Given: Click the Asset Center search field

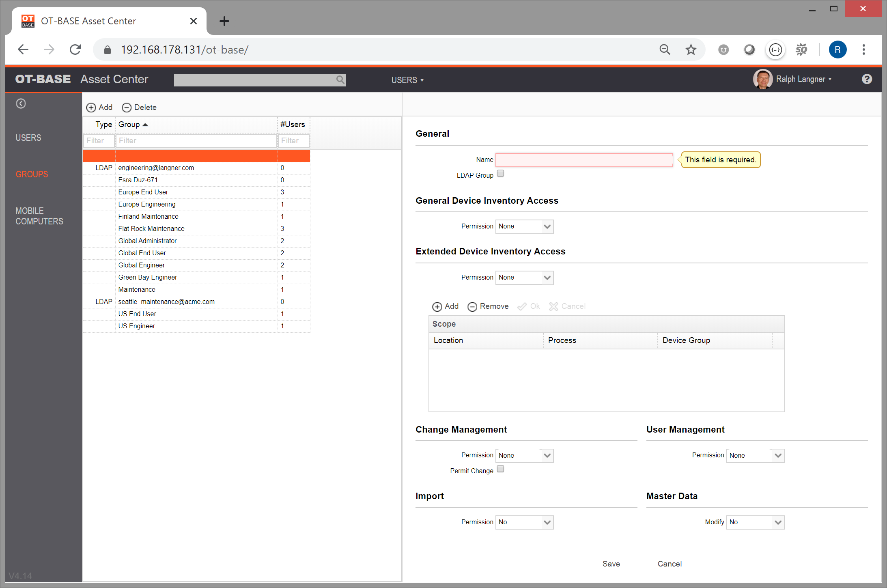Looking at the screenshot, I should coord(260,80).
